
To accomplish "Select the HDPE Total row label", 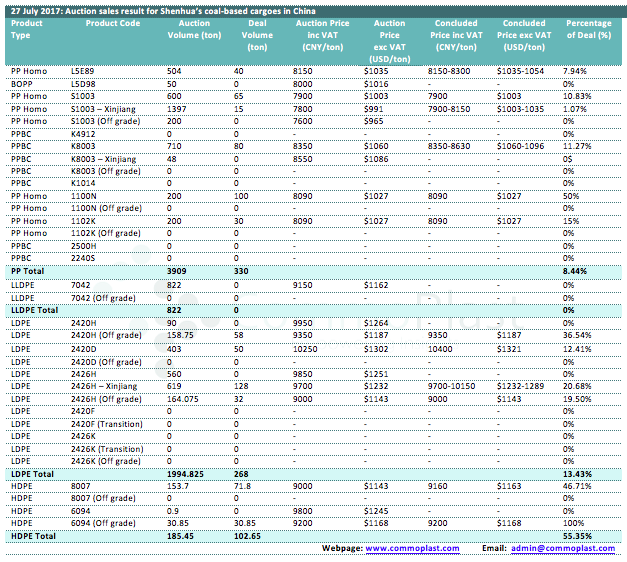I will 33,537.
